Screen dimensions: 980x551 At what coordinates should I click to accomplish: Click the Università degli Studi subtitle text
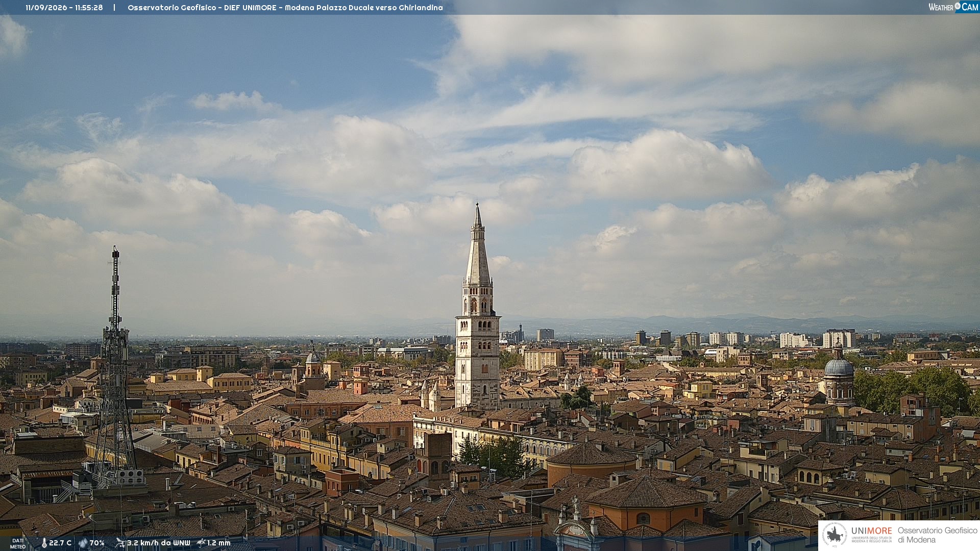pyautogui.click(x=871, y=539)
